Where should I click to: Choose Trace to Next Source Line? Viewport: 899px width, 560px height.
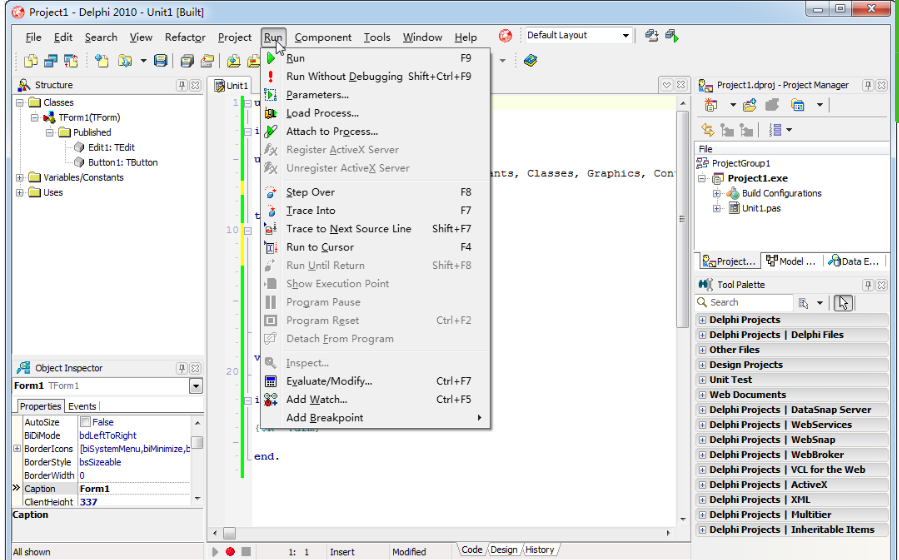click(376, 229)
